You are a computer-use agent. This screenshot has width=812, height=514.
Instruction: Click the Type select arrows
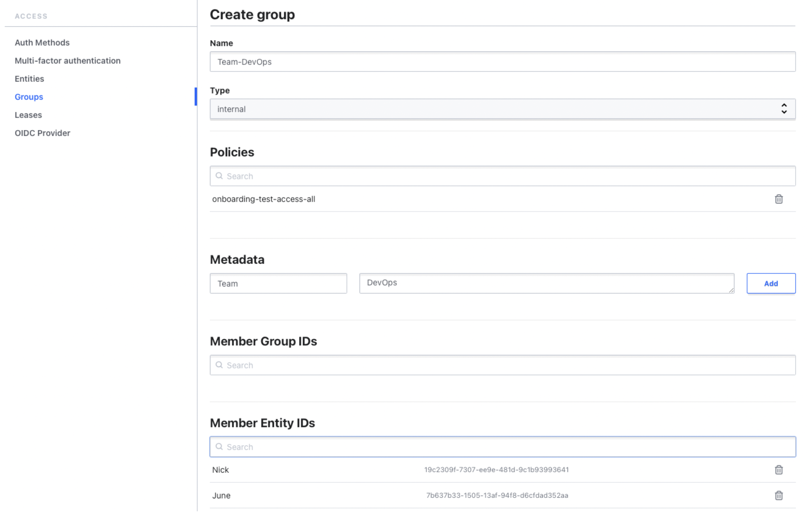pyautogui.click(x=784, y=109)
